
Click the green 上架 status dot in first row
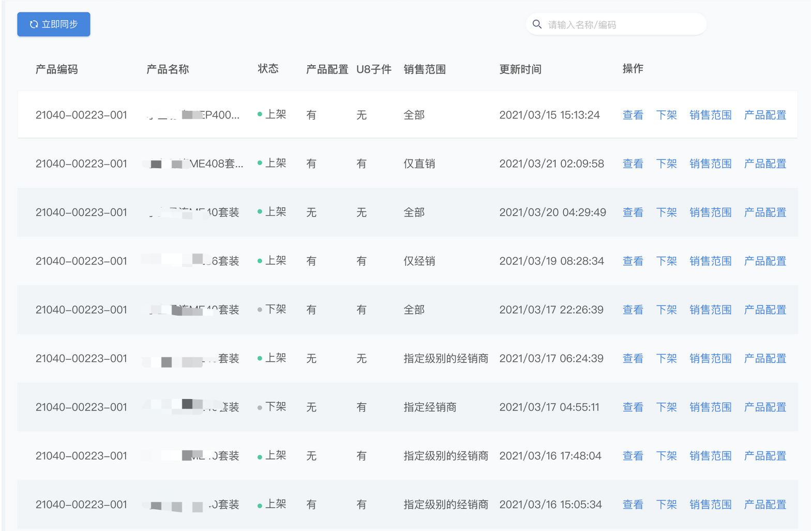pyautogui.click(x=260, y=114)
